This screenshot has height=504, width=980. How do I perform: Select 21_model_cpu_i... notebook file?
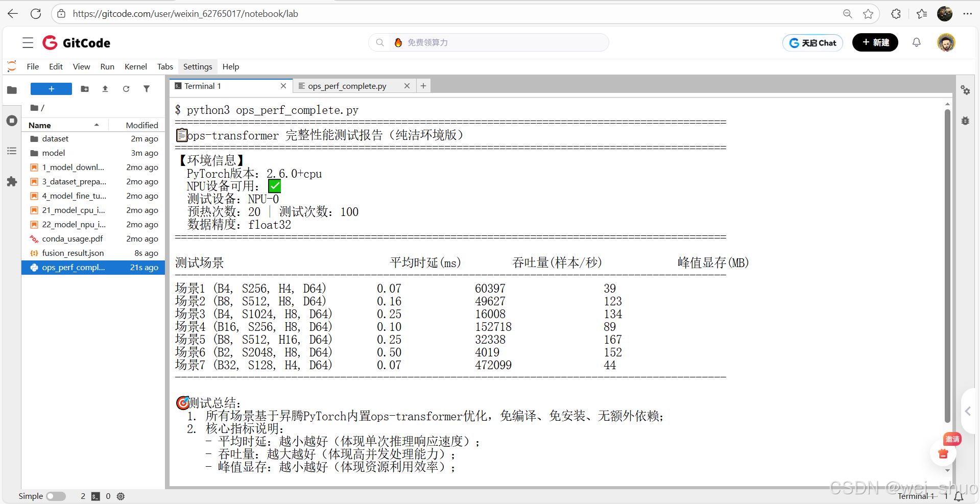pos(93,210)
